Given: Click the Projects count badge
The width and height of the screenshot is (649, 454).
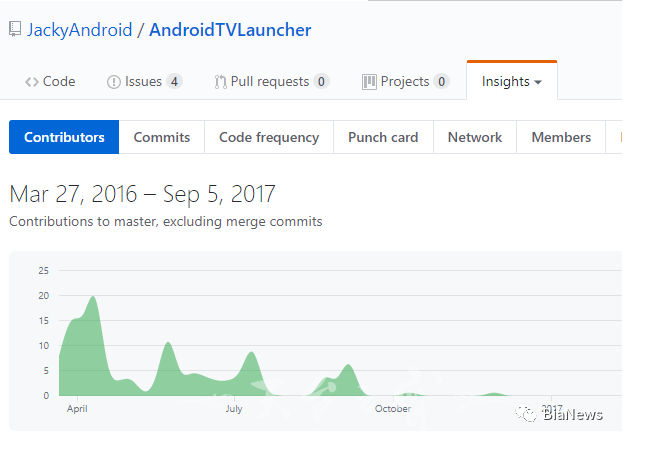Looking at the screenshot, I should tap(442, 82).
